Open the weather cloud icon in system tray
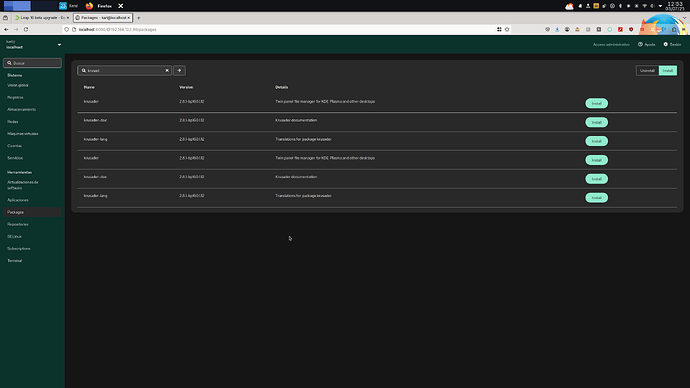 [569, 6]
